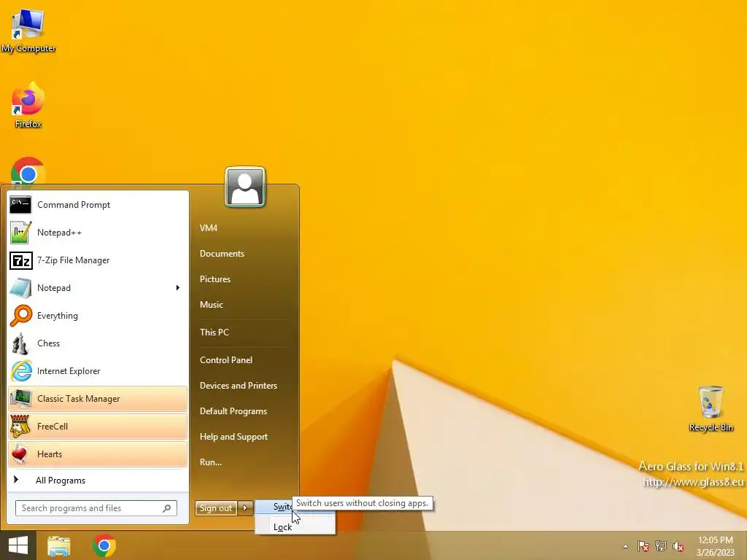Click the user account picture
Viewport: 747px width, 560px height.
tap(245, 187)
